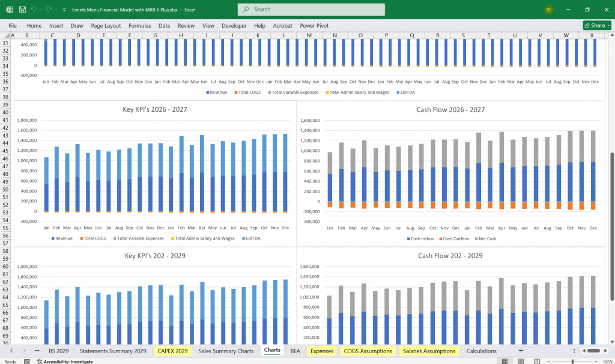Open the Formulas ribbon tab

tap(139, 26)
